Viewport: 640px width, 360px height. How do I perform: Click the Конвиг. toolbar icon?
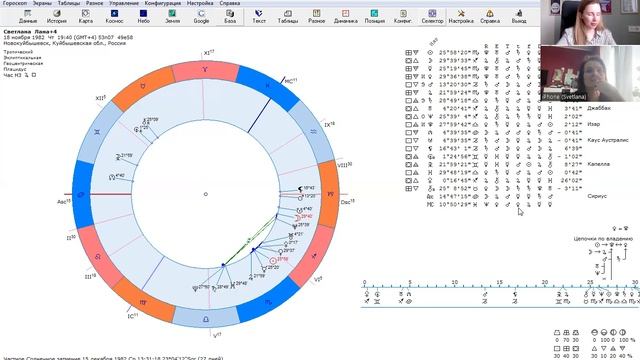tap(403, 16)
